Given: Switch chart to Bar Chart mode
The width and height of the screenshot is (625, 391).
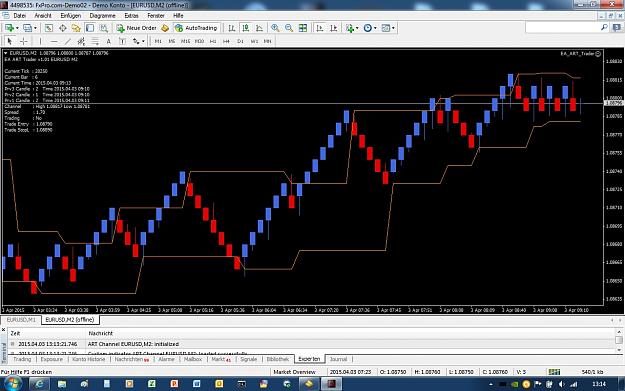Looking at the screenshot, I should [232, 28].
